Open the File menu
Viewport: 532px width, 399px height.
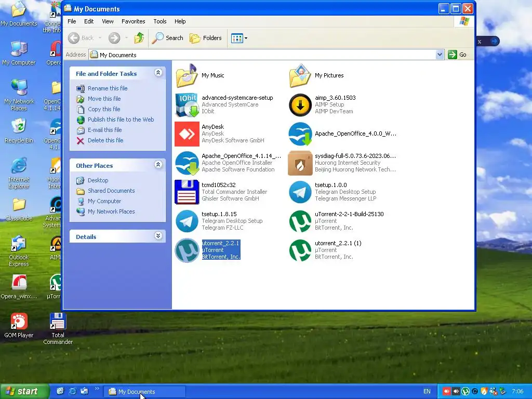click(72, 21)
